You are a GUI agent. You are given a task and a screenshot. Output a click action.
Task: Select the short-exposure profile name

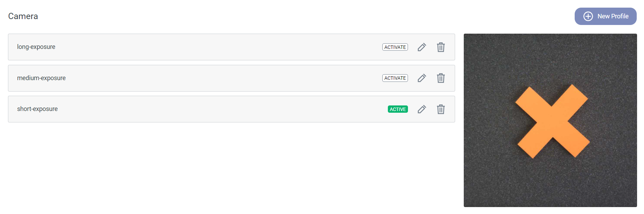(x=37, y=109)
